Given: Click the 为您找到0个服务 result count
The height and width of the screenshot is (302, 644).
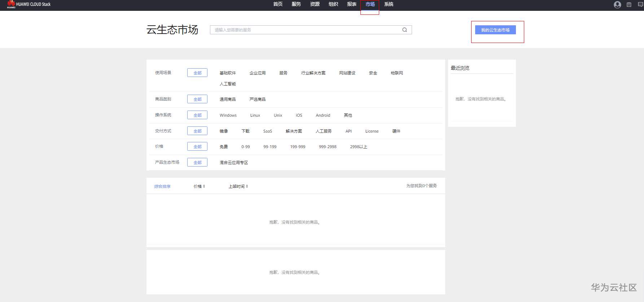Looking at the screenshot, I should tap(421, 186).
